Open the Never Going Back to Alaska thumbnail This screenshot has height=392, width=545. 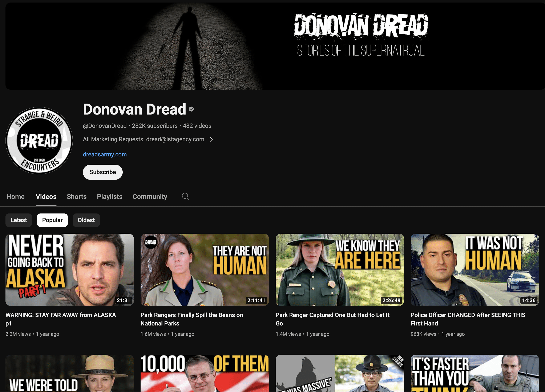pyautogui.click(x=70, y=270)
